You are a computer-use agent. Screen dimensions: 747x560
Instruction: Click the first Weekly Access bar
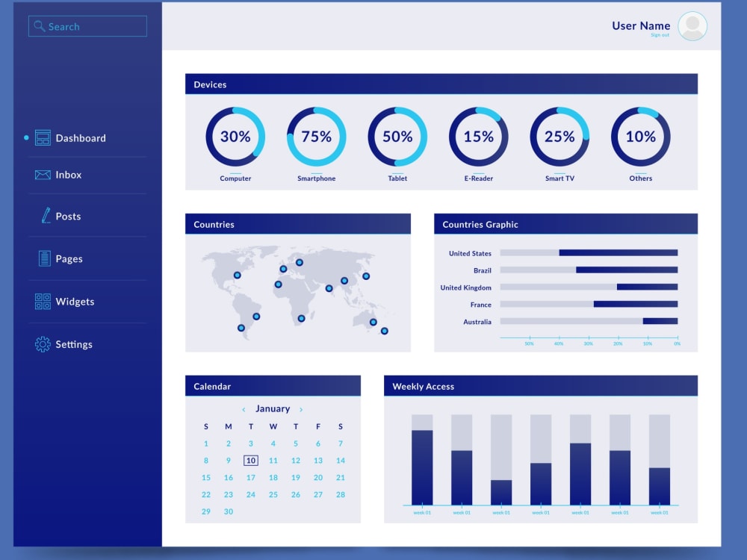(422, 459)
